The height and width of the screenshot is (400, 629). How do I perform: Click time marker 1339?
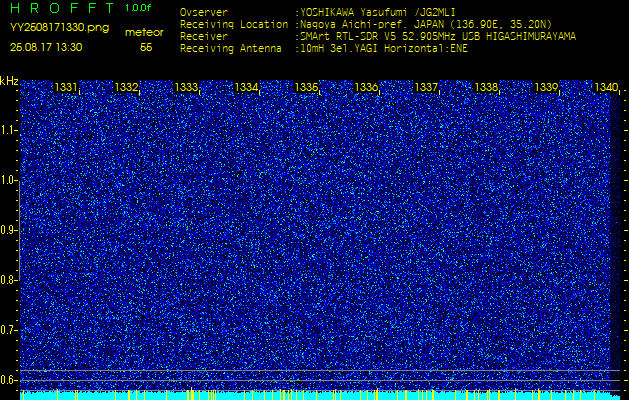click(546, 87)
